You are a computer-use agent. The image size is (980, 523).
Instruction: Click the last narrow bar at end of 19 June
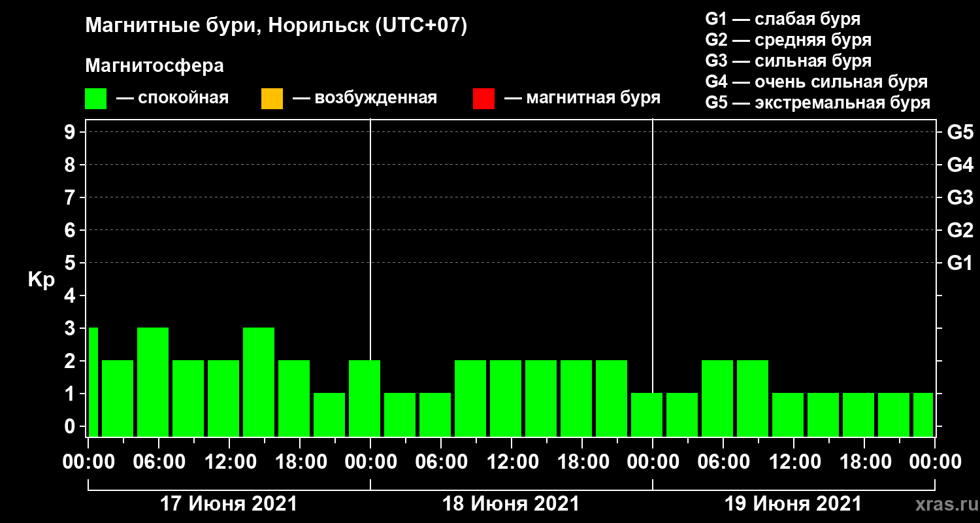tap(923, 414)
